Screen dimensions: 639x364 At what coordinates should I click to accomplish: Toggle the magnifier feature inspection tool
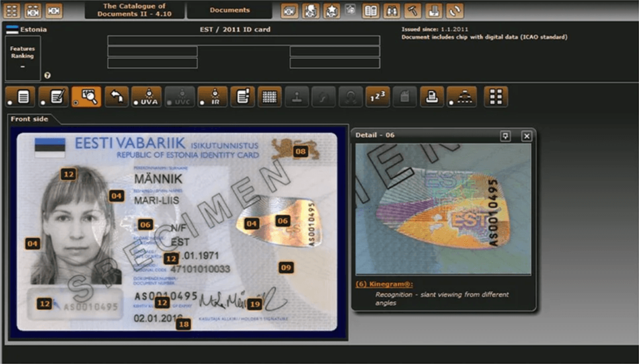click(x=87, y=97)
